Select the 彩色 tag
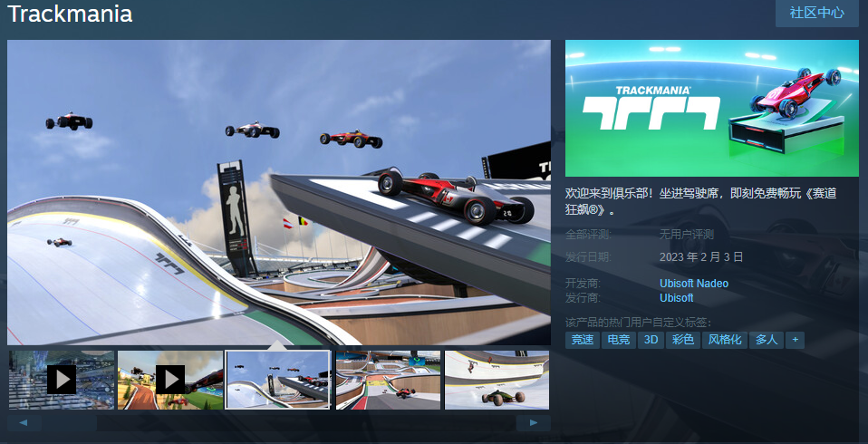This screenshot has height=444, width=868. point(683,340)
